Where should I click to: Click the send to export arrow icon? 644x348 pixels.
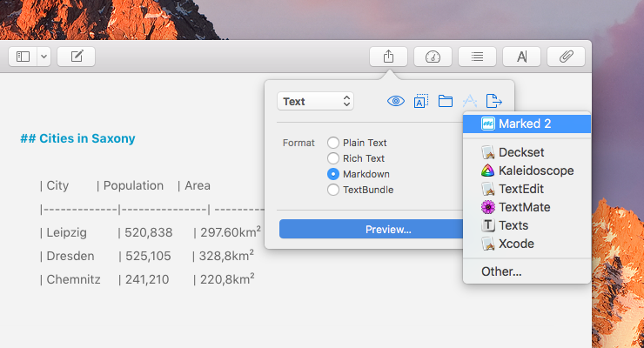click(494, 101)
